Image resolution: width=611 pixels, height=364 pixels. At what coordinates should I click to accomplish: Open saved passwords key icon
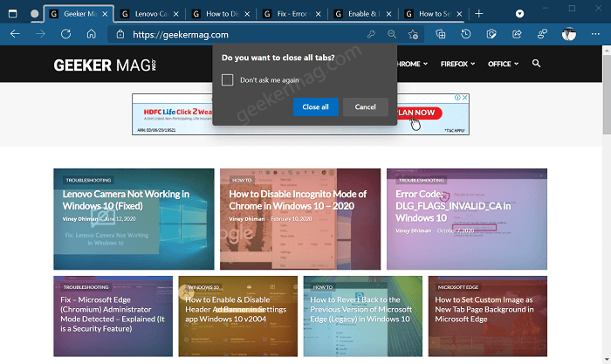[x=371, y=35]
